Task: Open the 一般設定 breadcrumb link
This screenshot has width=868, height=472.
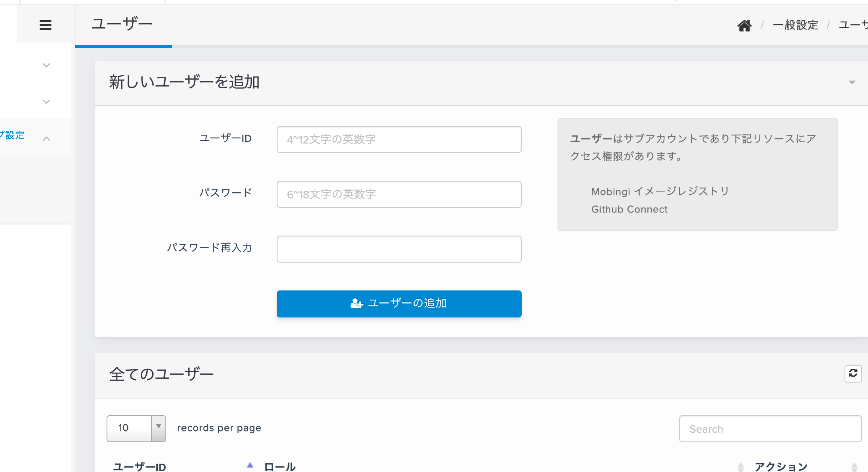Action: (795, 25)
